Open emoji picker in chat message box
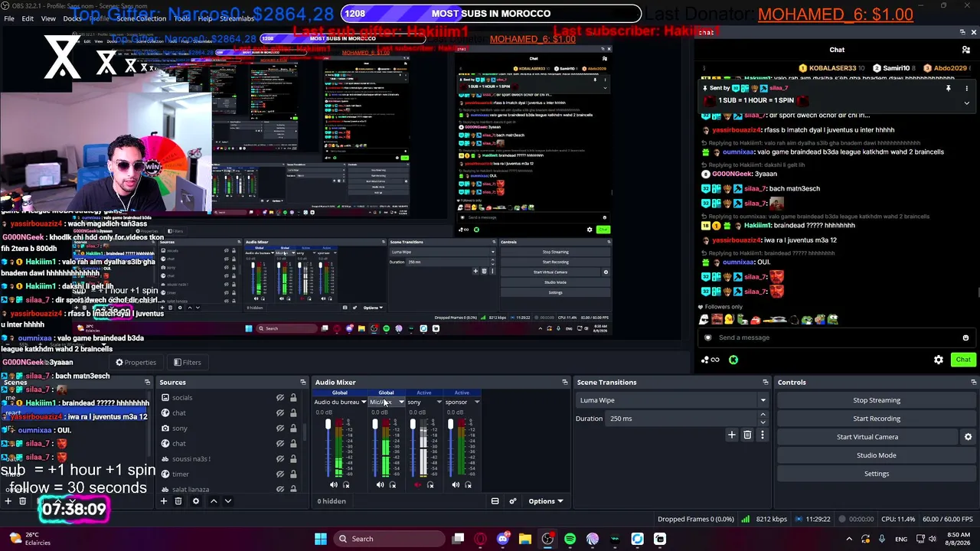This screenshot has width=980, height=551. pos(965,337)
